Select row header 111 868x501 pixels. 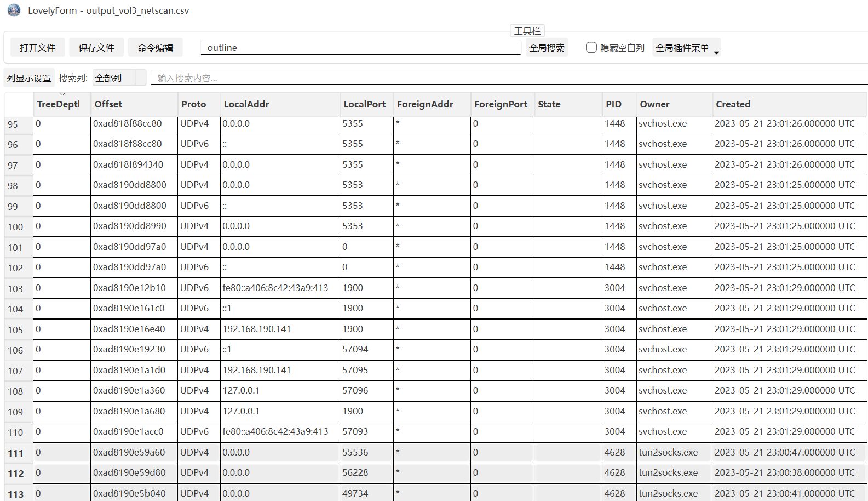coord(19,453)
